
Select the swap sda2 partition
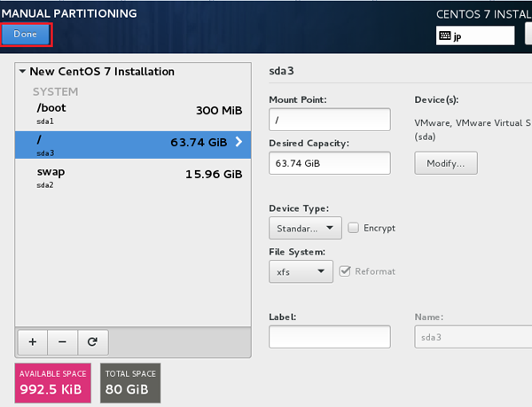[x=133, y=176]
